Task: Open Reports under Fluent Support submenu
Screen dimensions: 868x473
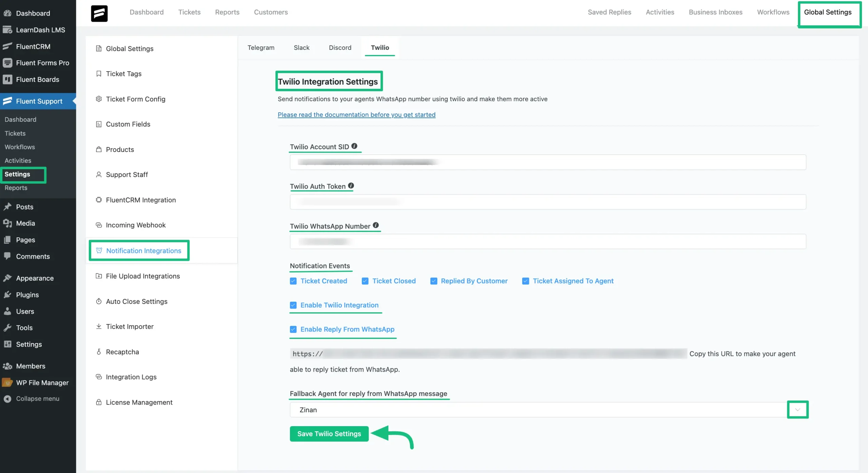Action: click(16, 188)
